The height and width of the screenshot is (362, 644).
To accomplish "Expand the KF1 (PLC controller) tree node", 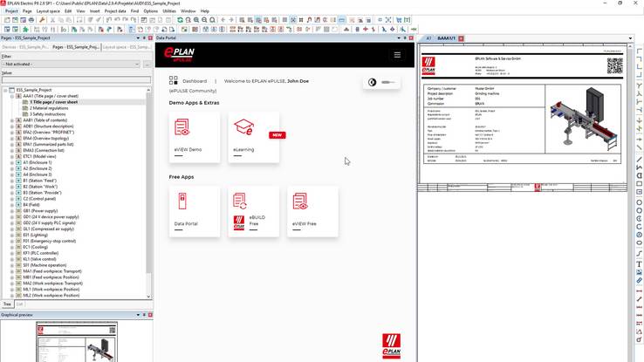I will click(12, 253).
